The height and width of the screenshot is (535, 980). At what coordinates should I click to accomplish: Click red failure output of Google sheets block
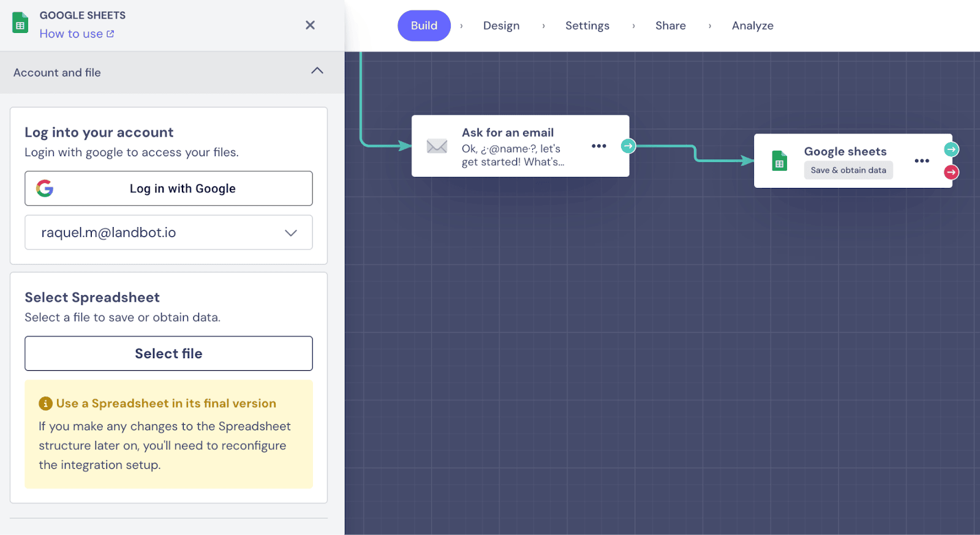click(x=951, y=173)
